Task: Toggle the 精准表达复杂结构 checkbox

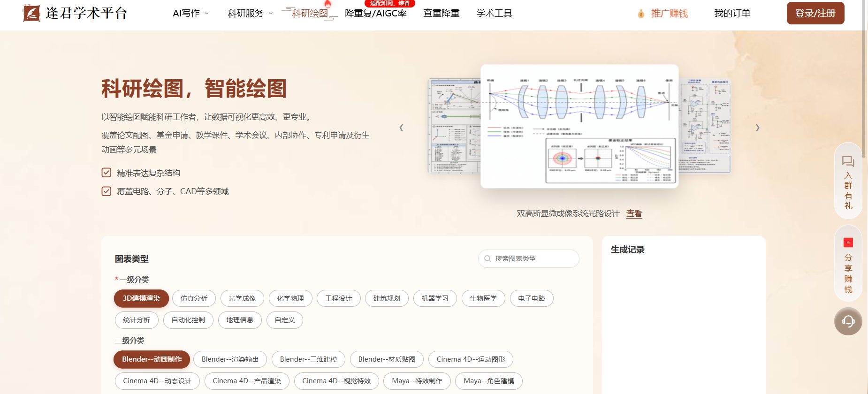Action: [x=107, y=173]
